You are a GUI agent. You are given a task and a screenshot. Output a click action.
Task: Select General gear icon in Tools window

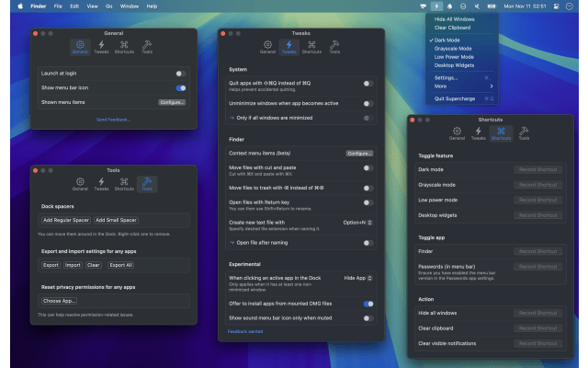coord(80,182)
